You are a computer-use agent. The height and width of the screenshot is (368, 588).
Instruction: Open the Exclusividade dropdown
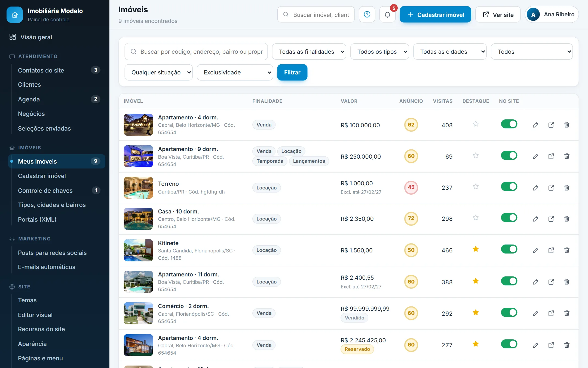pyautogui.click(x=235, y=72)
